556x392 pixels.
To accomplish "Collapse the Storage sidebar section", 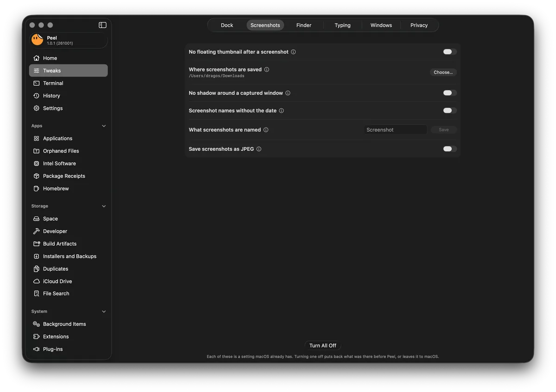I will (x=104, y=206).
